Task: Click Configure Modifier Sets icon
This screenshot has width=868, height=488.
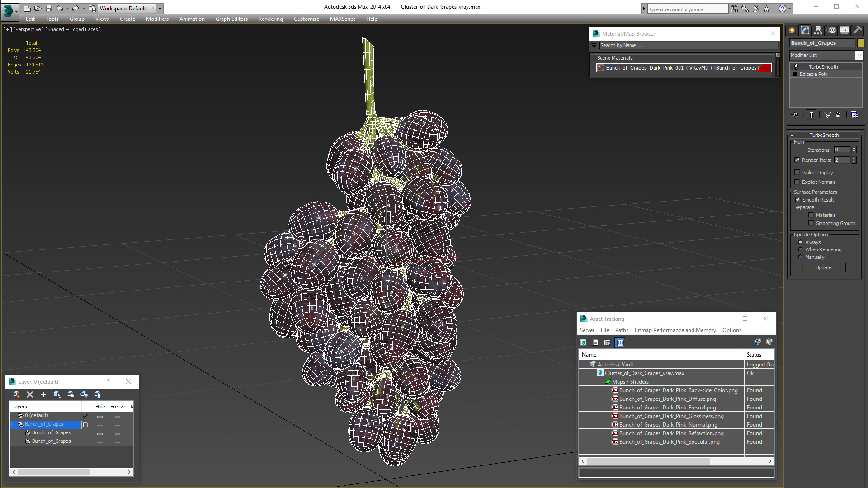Action: [854, 115]
